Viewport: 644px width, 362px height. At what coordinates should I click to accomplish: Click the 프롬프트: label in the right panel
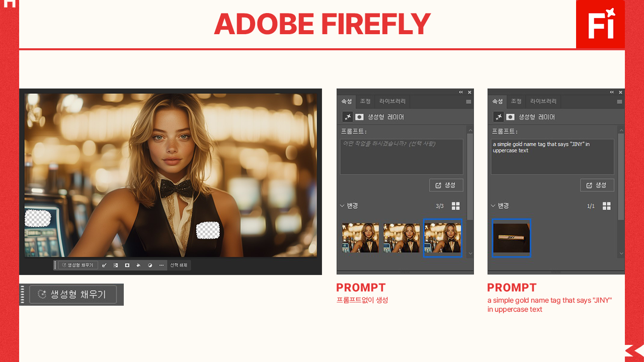point(505,131)
